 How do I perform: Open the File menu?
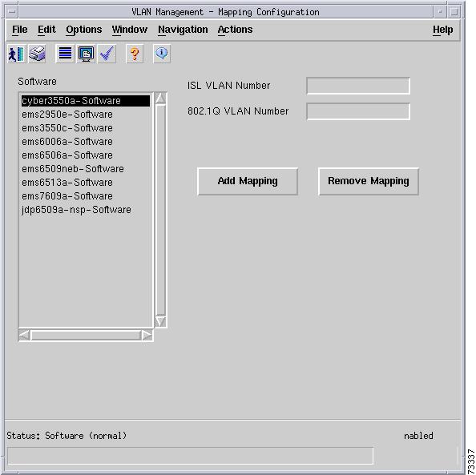(x=20, y=30)
